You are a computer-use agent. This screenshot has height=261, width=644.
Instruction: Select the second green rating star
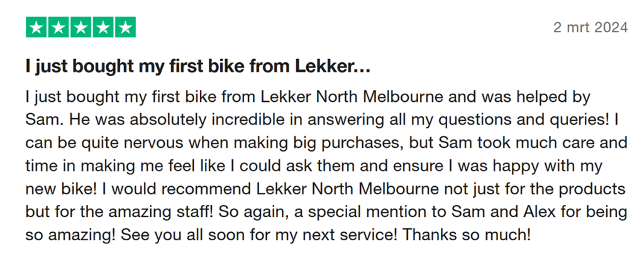pyautogui.click(x=58, y=27)
